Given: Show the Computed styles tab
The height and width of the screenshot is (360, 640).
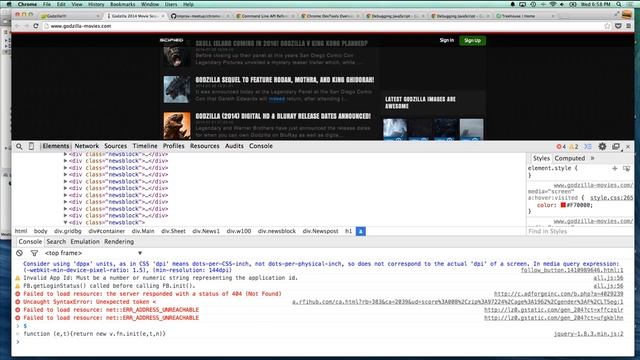Looking at the screenshot, I should coord(569,158).
